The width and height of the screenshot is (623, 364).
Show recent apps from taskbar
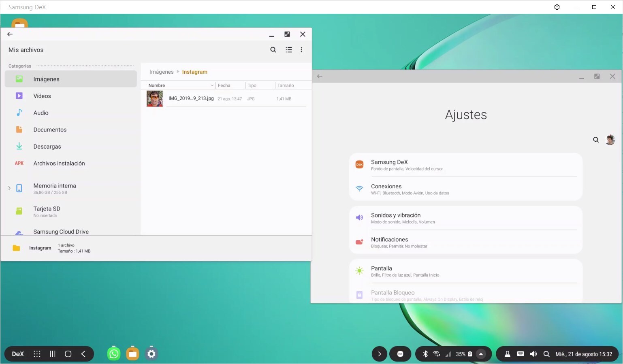(x=52, y=354)
